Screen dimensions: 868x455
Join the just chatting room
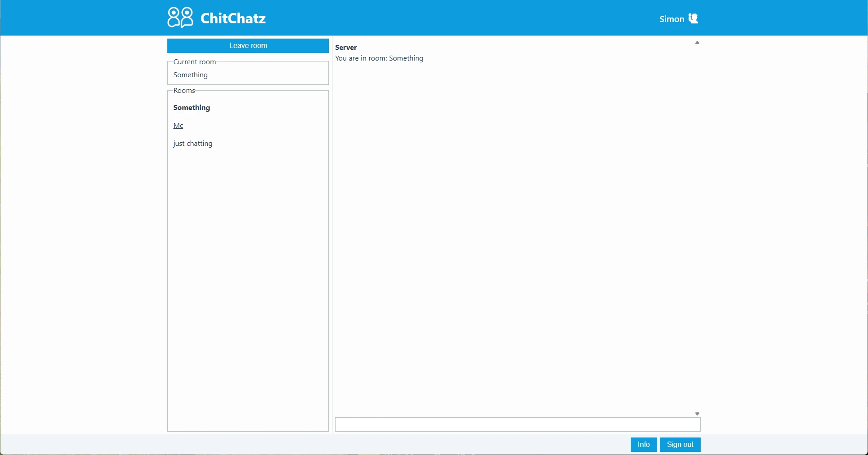193,144
